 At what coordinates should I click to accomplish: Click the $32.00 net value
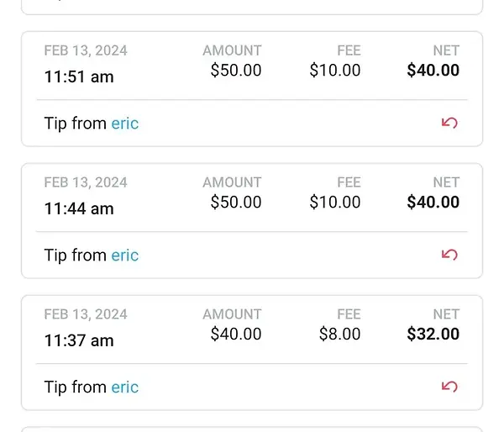click(433, 334)
